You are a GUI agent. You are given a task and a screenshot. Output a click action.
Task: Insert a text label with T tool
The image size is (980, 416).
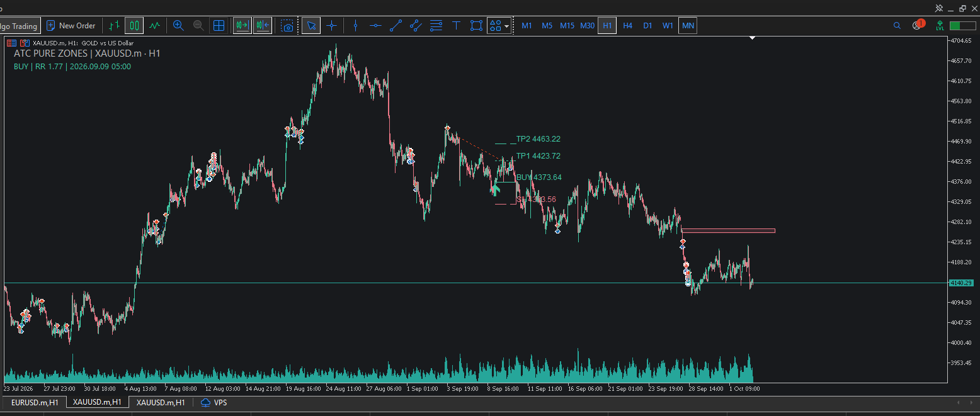point(457,26)
